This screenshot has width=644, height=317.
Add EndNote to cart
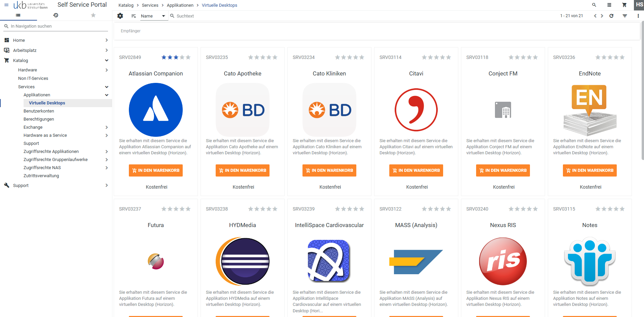tap(590, 170)
